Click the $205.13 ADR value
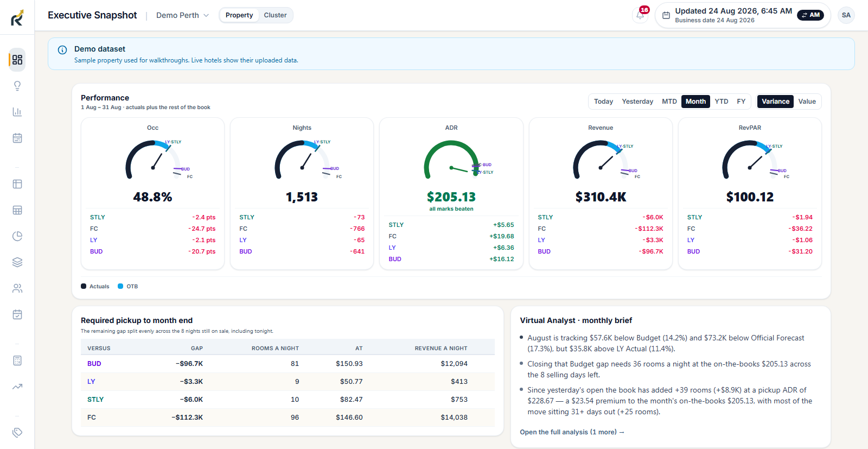868x449 pixels. click(x=451, y=197)
